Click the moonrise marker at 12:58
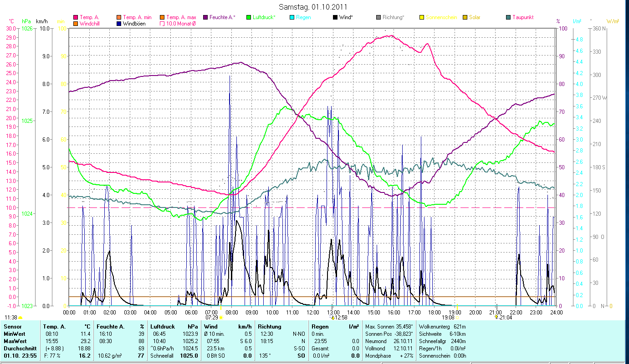 pos(333,318)
